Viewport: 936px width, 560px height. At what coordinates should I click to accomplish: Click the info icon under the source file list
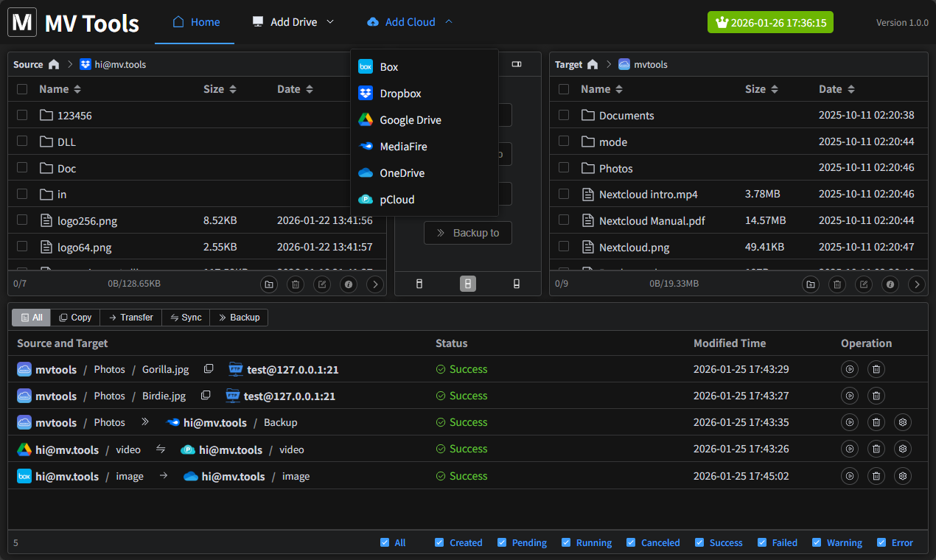[x=349, y=284]
